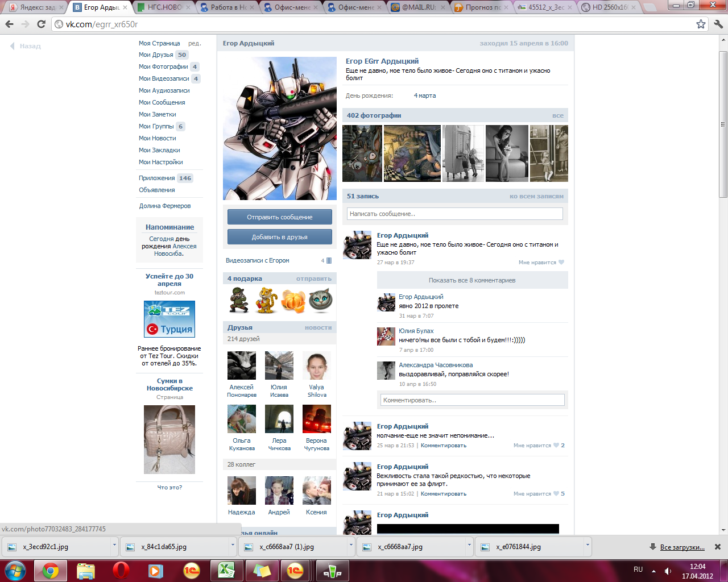Open friend Верона Чугунова's photo thumbnail

(317, 419)
